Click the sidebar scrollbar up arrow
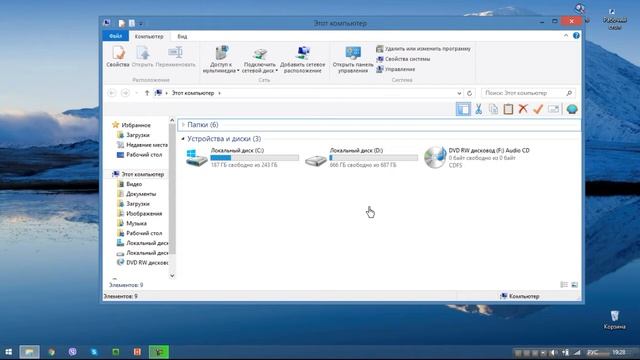This screenshot has height=360, width=640. (x=172, y=120)
